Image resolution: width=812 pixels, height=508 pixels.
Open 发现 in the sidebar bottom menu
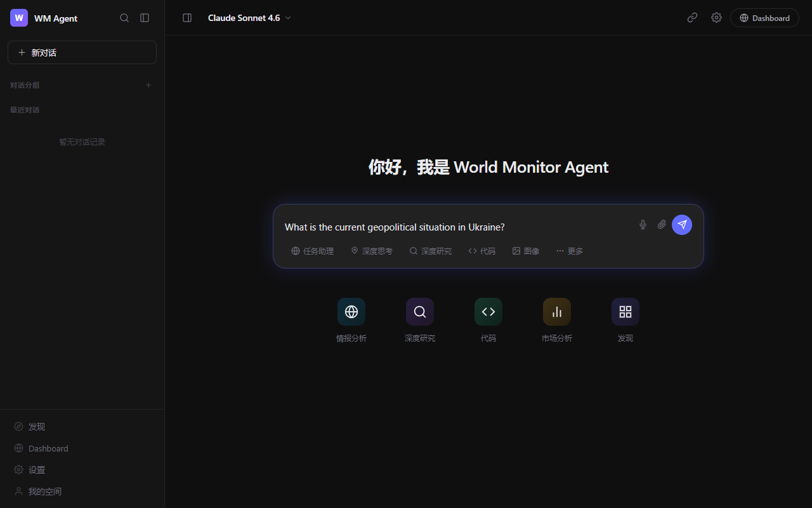point(82,427)
